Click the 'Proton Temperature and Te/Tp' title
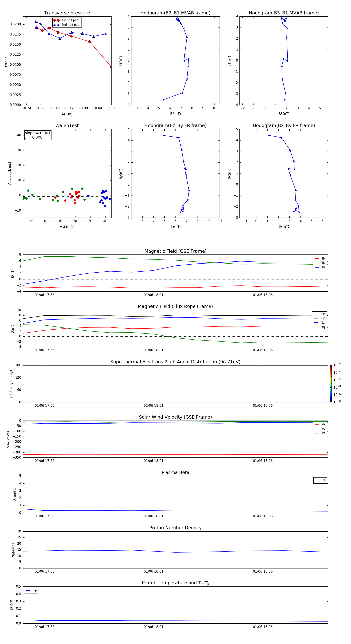The image size is (351, 644). click(x=175, y=583)
